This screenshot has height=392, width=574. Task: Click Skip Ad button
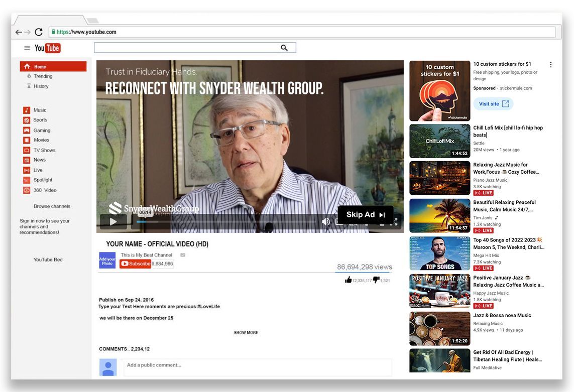(365, 215)
